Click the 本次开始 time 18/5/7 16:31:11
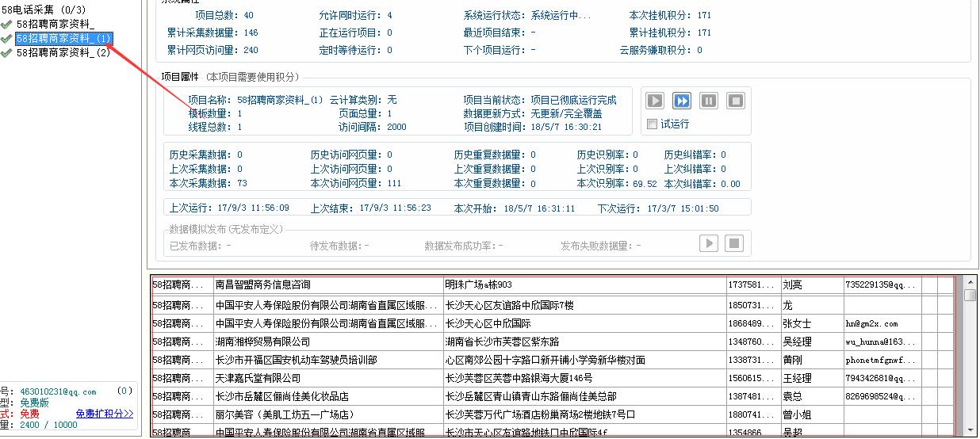Image resolution: width=980 pixels, height=439 pixels. click(539, 208)
